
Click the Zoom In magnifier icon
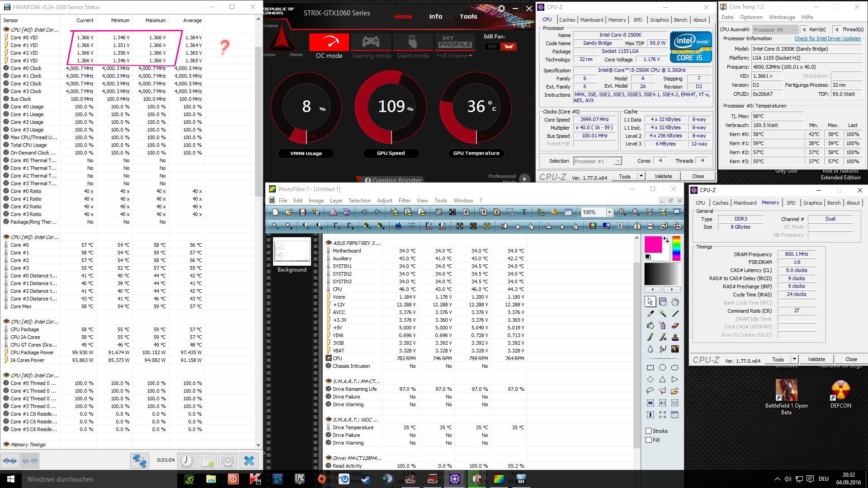click(x=623, y=212)
